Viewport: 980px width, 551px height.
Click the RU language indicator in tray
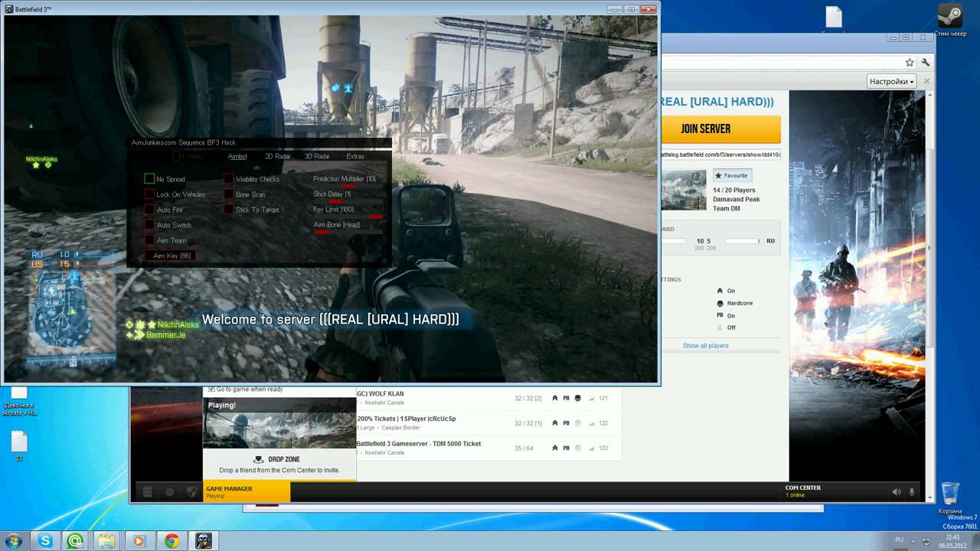click(900, 540)
